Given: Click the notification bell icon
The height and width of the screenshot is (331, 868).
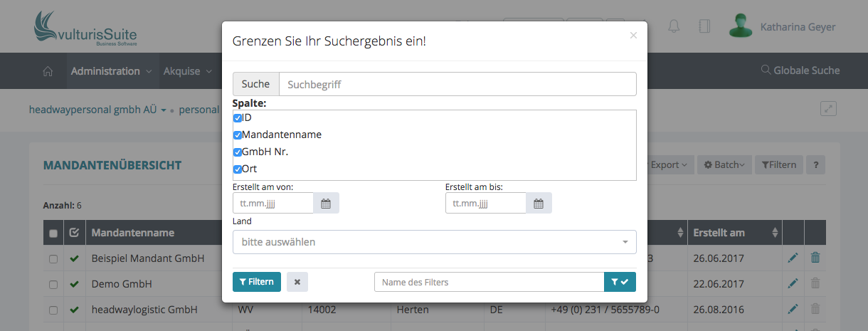Looking at the screenshot, I should coord(674,26).
